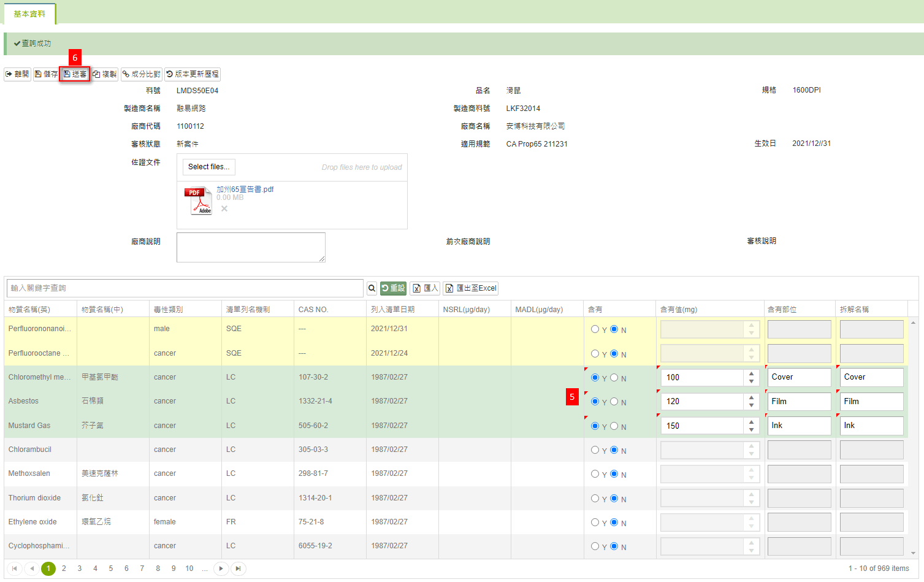Screen dimensions: 924x582
Task: Select current page 1 in pager
Action: point(48,569)
